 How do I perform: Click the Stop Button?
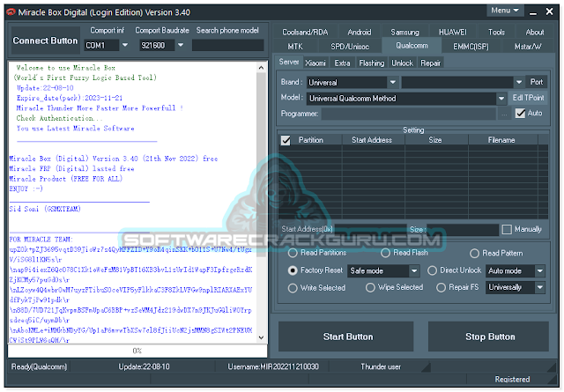(x=488, y=337)
